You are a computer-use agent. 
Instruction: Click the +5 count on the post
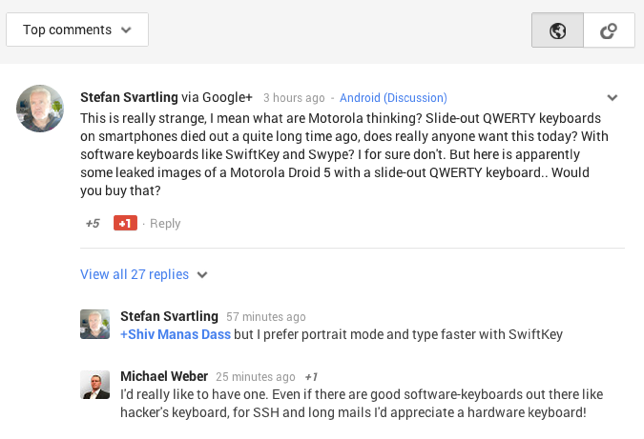tap(92, 223)
